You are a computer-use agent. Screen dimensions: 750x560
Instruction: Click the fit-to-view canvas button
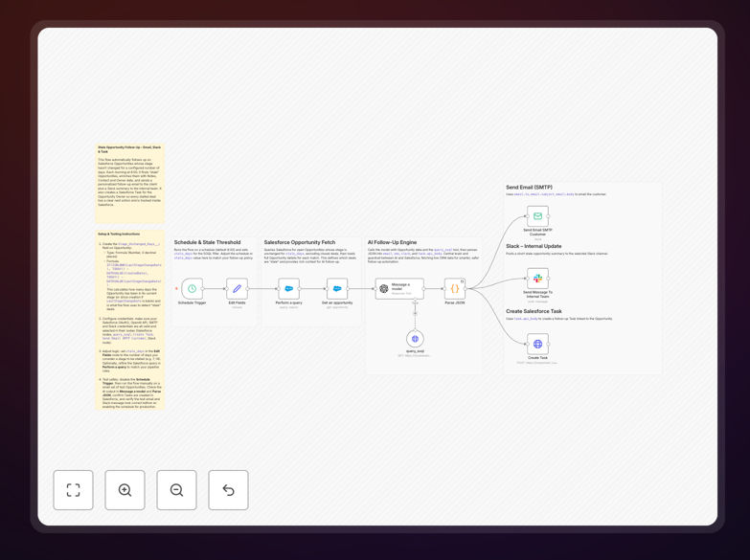(73, 490)
